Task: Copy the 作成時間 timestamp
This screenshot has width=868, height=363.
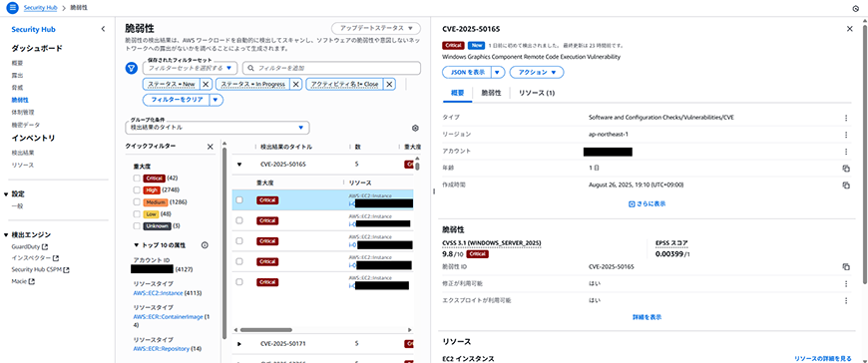Action: (846, 185)
